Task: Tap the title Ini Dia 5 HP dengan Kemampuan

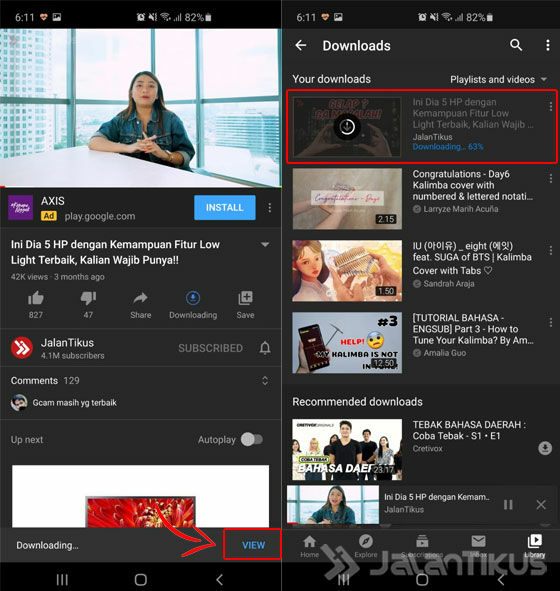Action: click(x=115, y=252)
